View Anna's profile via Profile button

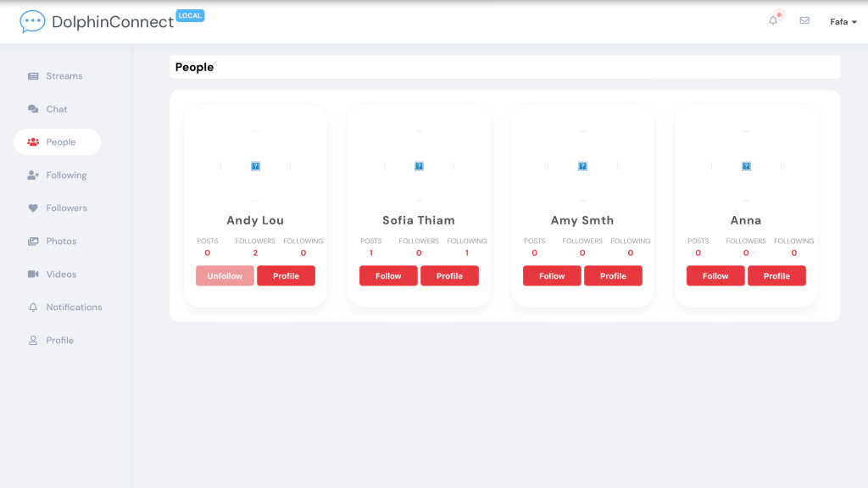776,276
